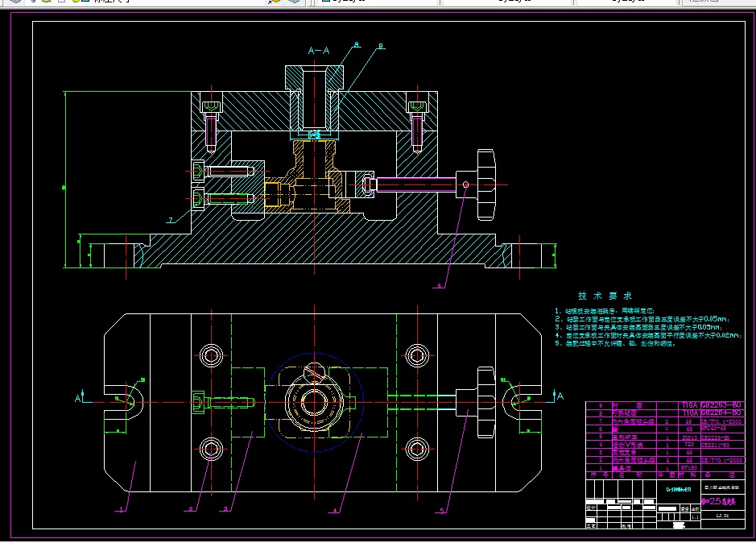The width and height of the screenshot is (756, 543).
Task: Select the 技术要求 heading text
Action: pyautogui.click(x=605, y=296)
